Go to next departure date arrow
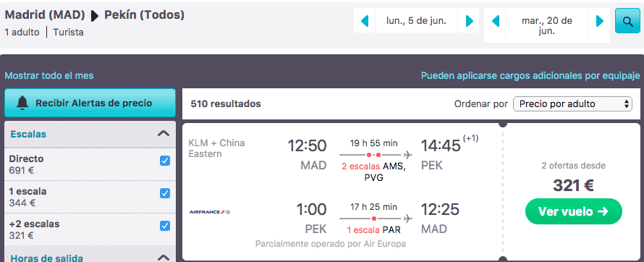The width and height of the screenshot is (644, 262). pos(469,20)
